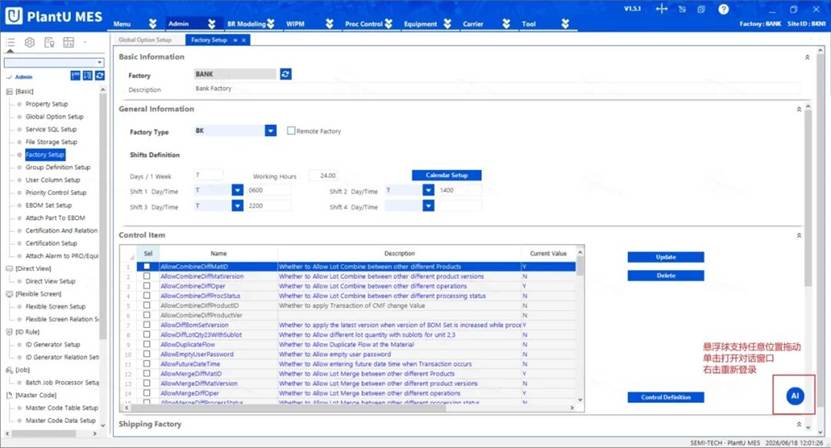Collapse the [Basic] tree node
Viewport: 831px width, 448px height.
pos(9,92)
